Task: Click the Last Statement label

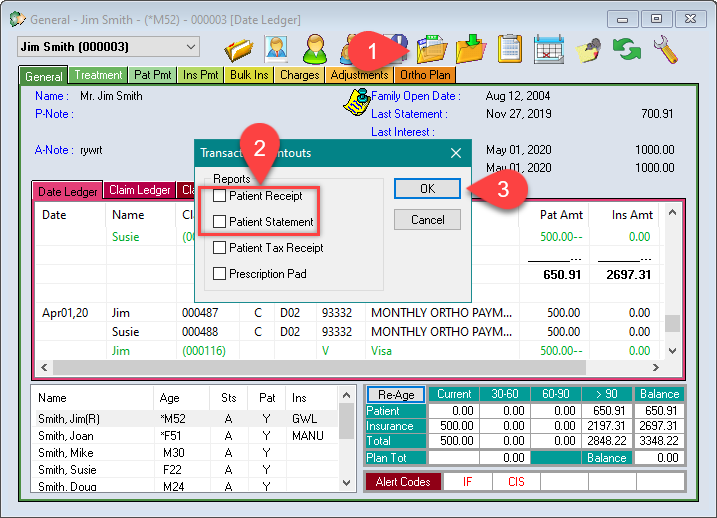Action: (x=409, y=114)
